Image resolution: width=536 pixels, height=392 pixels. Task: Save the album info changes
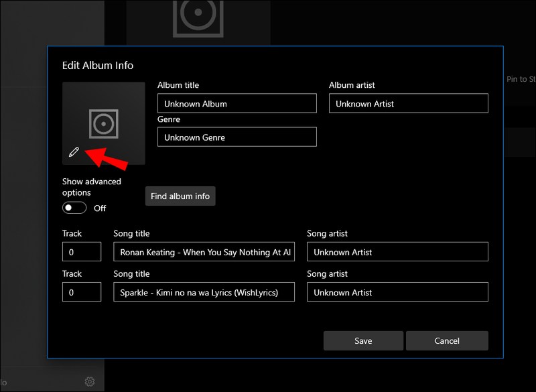pos(363,340)
